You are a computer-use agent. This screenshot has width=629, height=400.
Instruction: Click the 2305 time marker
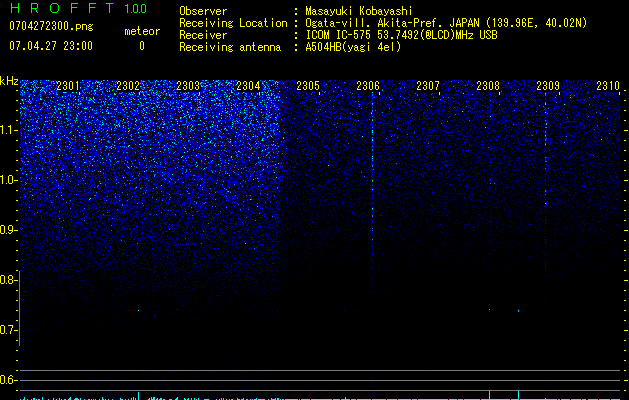[x=308, y=86]
